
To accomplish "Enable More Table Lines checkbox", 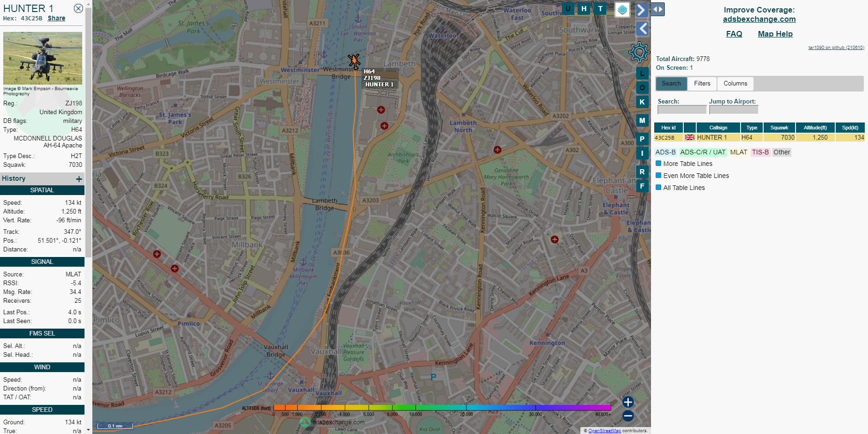I will coord(659,163).
